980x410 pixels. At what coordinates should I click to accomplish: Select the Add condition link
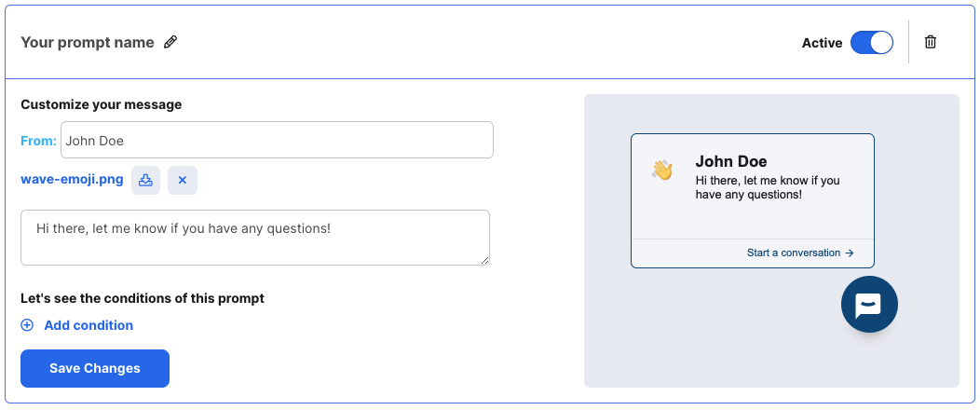(88, 325)
